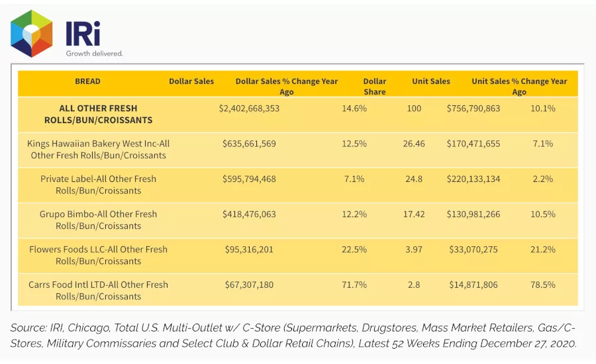
Task: Select the Flowers Foods LLC row label
Action: tap(99, 255)
